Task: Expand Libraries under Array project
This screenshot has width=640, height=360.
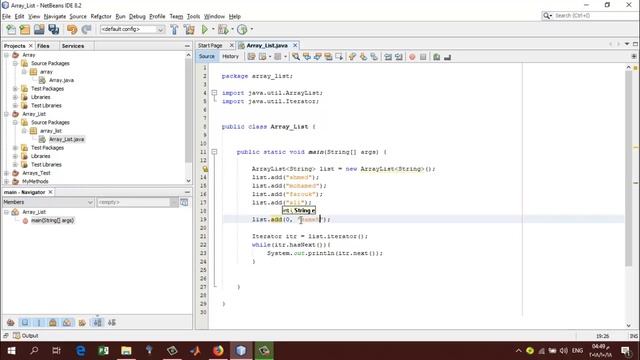Action: coord(15,97)
